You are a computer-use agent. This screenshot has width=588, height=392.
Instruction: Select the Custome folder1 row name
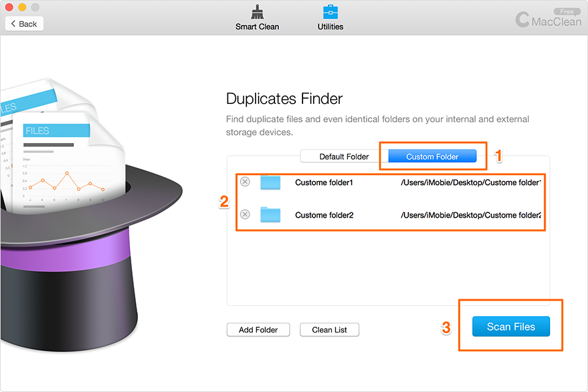[324, 182]
